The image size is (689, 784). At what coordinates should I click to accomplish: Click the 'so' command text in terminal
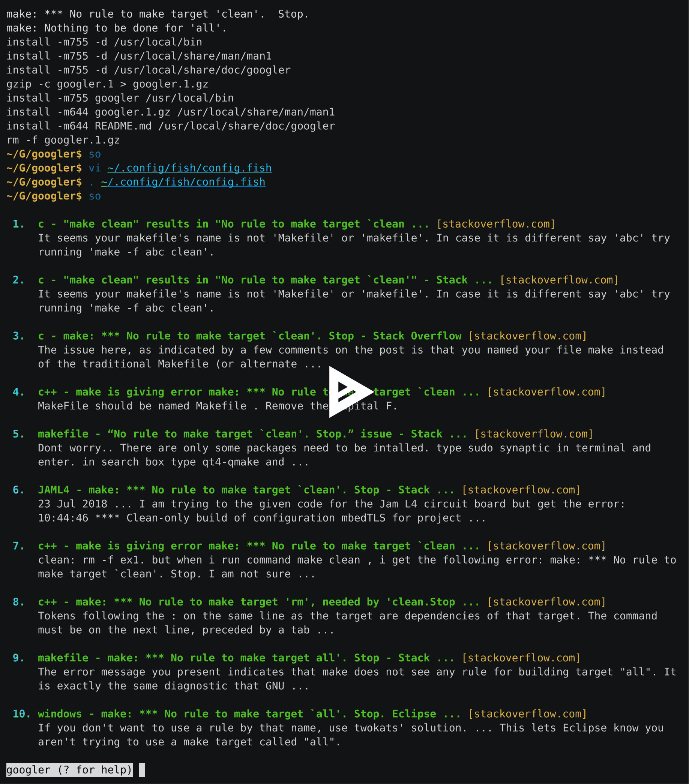pyautogui.click(x=95, y=196)
